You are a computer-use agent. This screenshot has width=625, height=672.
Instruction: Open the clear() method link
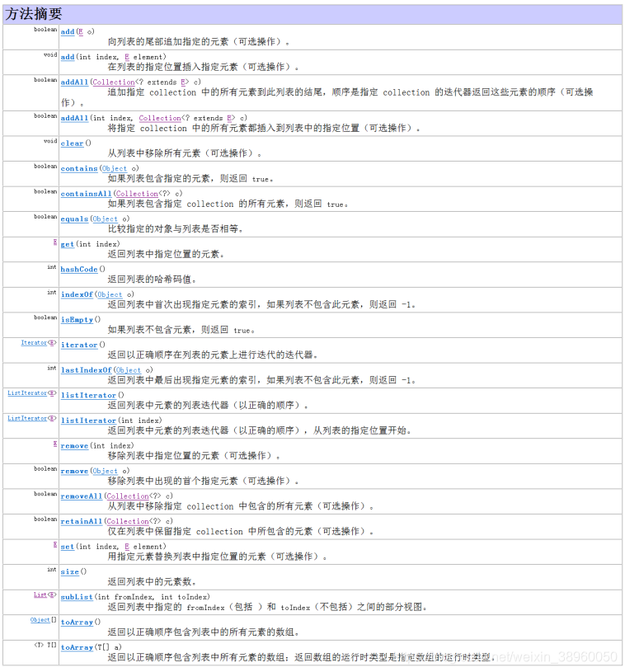click(x=72, y=143)
